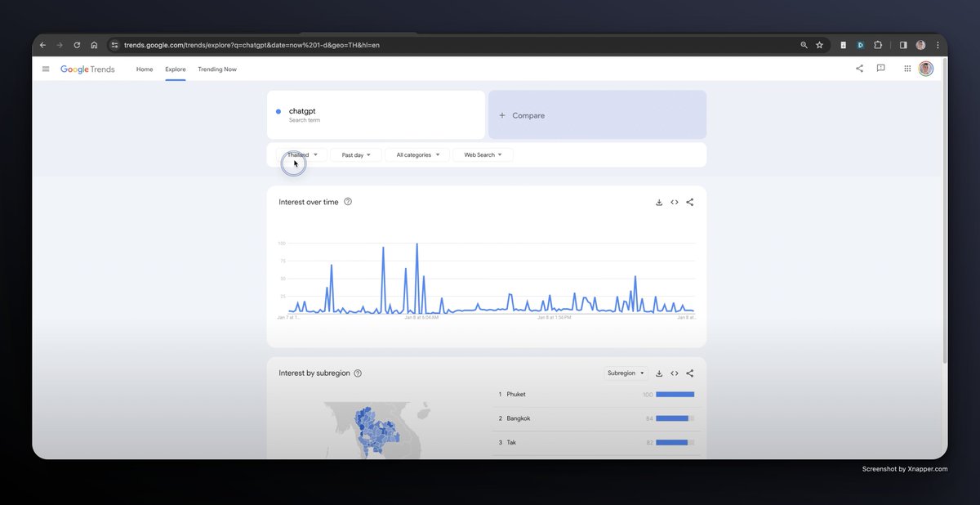Toggle the browser side panel icon
Image resolution: width=980 pixels, height=505 pixels.
coord(903,45)
